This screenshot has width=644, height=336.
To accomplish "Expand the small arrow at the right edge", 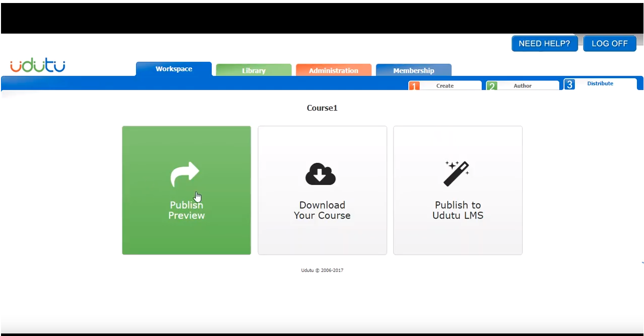I will point(641,263).
